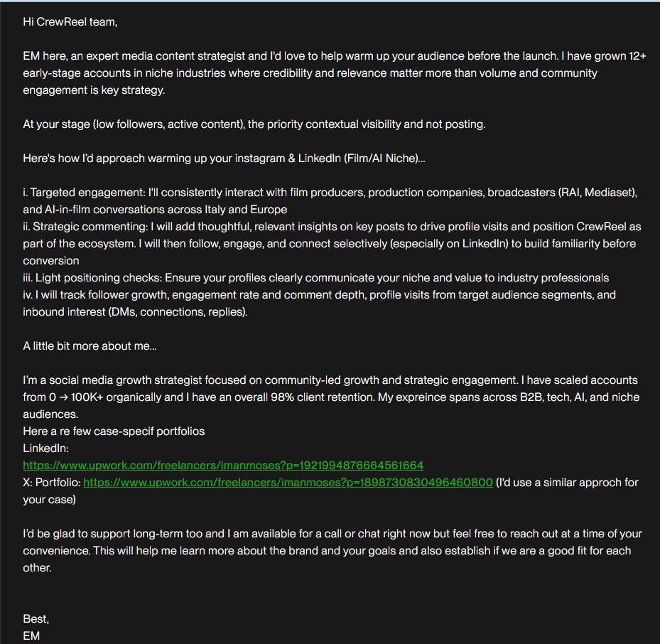Open the LinkedIn portfolio Upwork link ending 561664
The height and width of the screenshot is (644, 660).
(x=223, y=466)
